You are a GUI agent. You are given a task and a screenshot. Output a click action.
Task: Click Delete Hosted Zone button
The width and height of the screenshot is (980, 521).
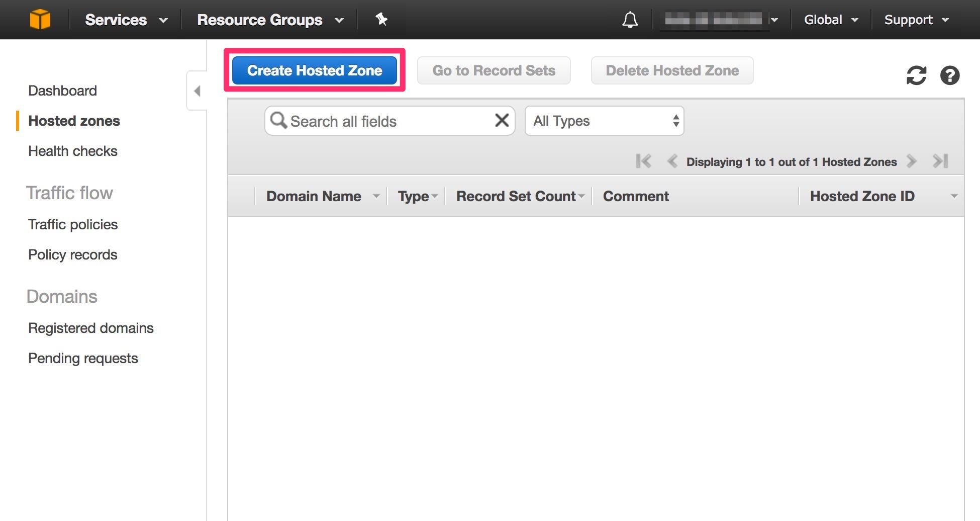(672, 70)
